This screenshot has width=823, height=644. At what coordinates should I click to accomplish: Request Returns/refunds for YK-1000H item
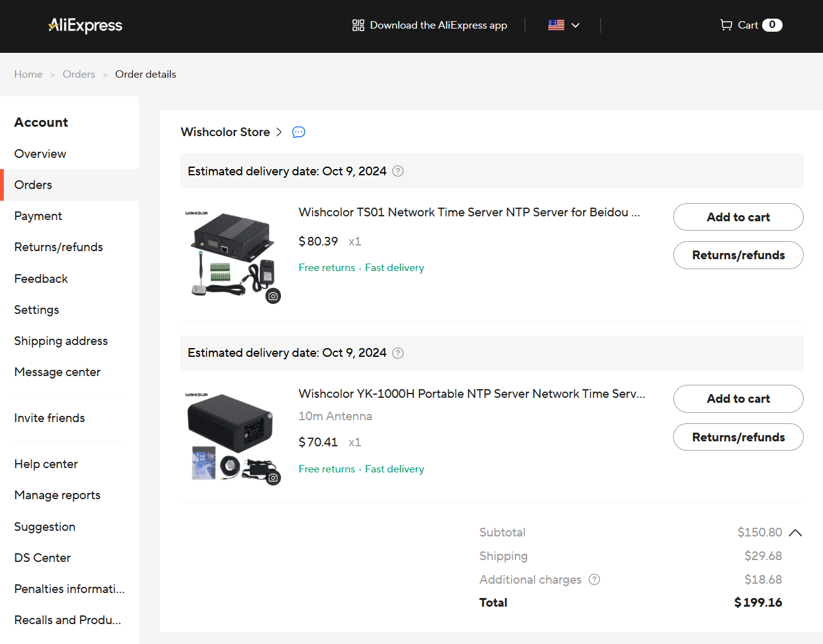pyautogui.click(x=738, y=437)
